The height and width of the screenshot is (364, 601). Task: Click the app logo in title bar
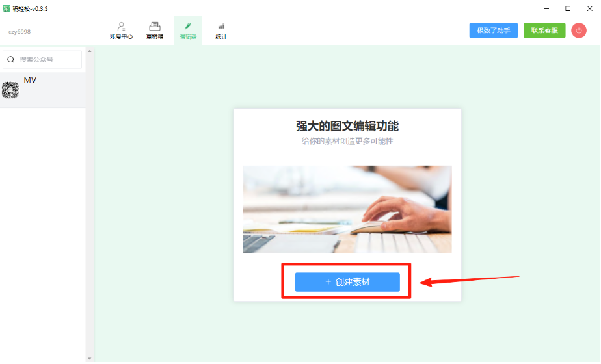point(6,8)
